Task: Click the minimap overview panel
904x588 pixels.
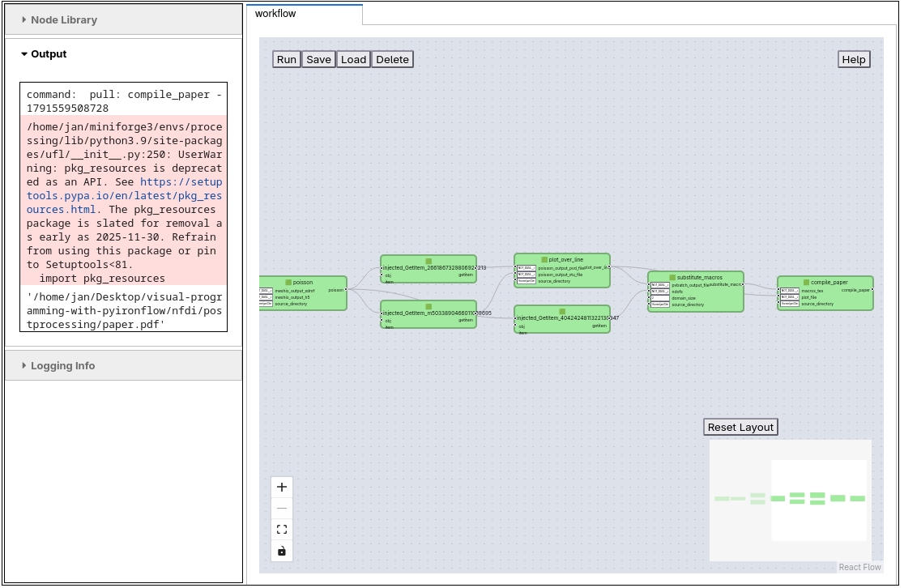Action: [791, 501]
